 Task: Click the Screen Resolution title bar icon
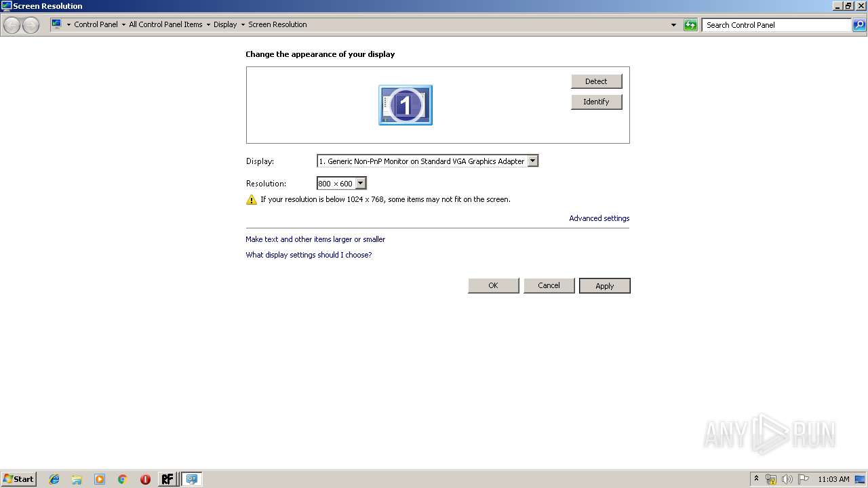point(7,6)
